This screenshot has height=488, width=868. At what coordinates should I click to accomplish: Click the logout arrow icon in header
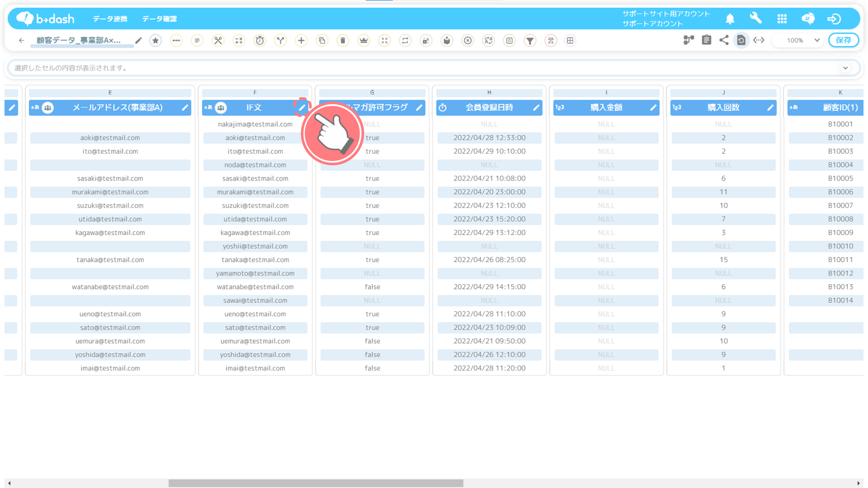(x=834, y=19)
